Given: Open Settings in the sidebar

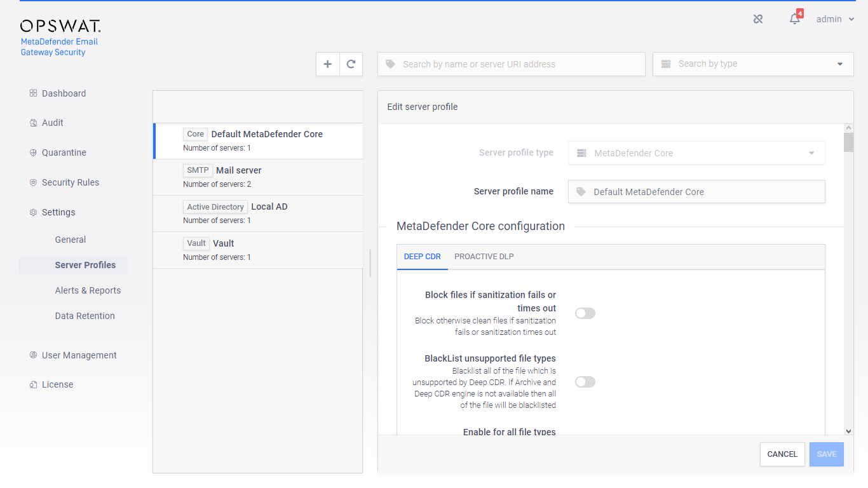Looking at the screenshot, I should [x=58, y=212].
